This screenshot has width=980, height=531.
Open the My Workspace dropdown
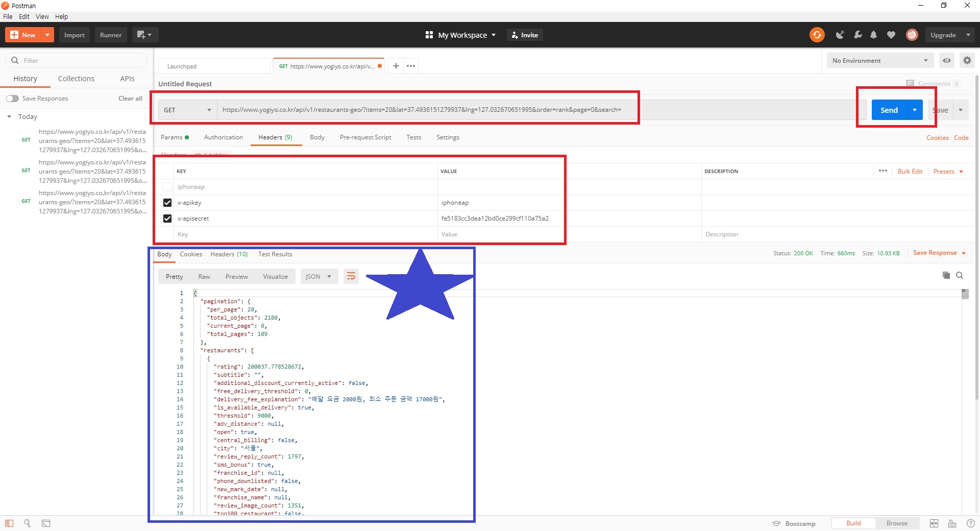pyautogui.click(x=460, y=35)
